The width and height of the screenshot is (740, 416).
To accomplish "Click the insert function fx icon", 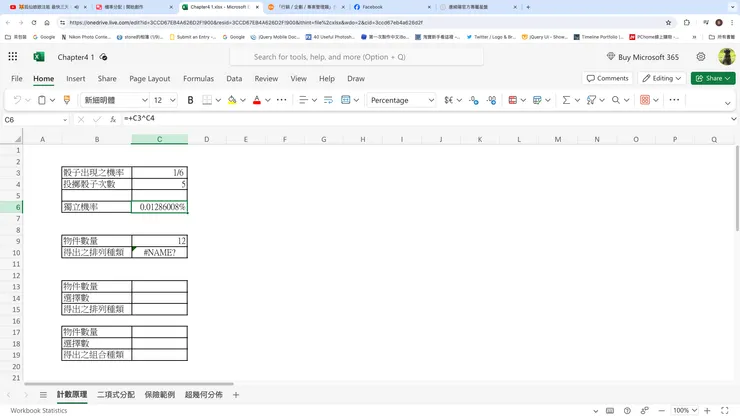I will click(x=113, y=120).
